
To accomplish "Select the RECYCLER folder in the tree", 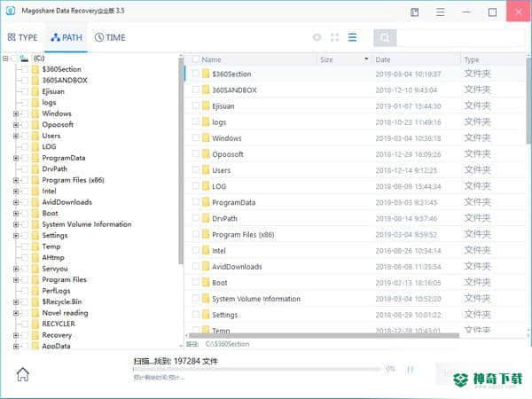I will point(59,324).
